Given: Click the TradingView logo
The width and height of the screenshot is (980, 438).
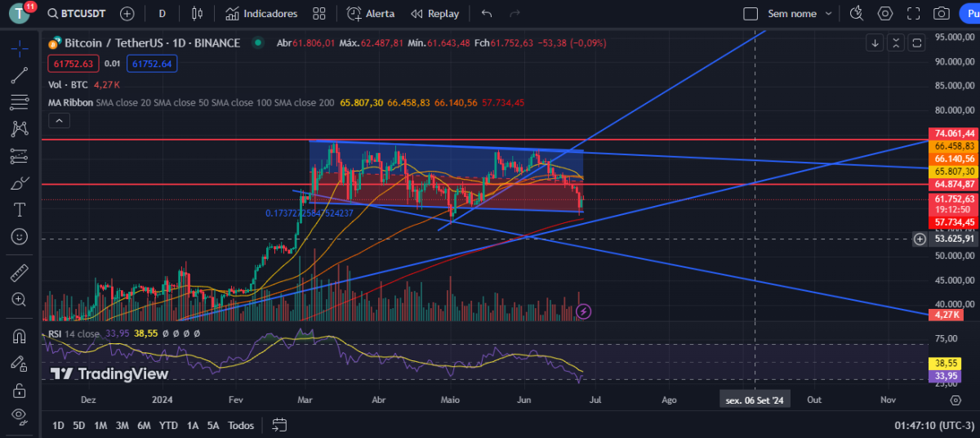Looking at the screenshot, I should pyautogui.click(x=109, y=374).
